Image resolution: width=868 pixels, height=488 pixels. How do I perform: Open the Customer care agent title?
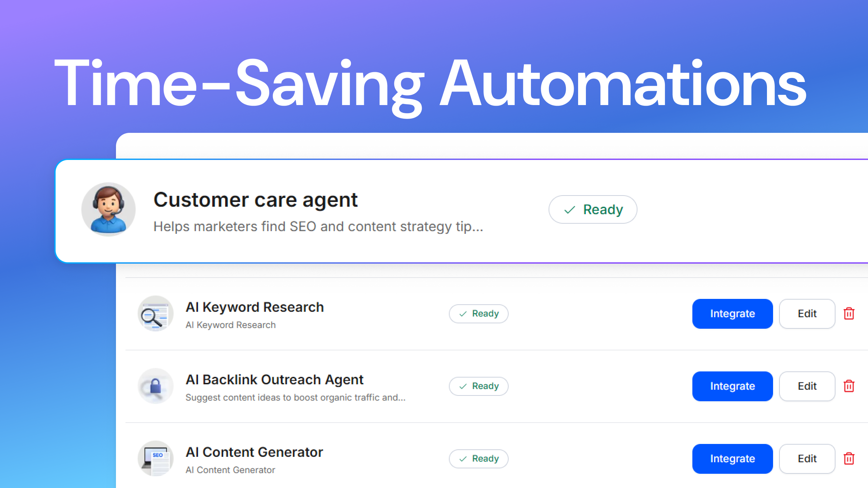click(256, 200)
